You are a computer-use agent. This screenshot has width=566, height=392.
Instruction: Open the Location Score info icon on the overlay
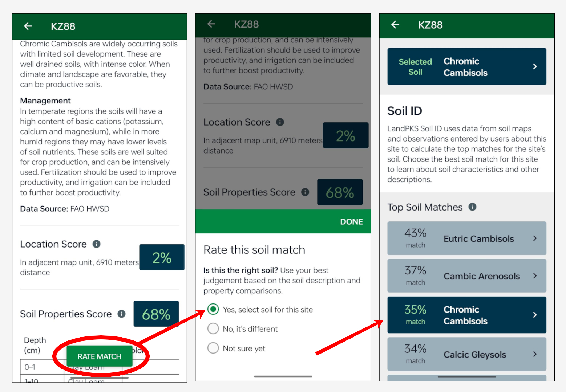(280, 122)
